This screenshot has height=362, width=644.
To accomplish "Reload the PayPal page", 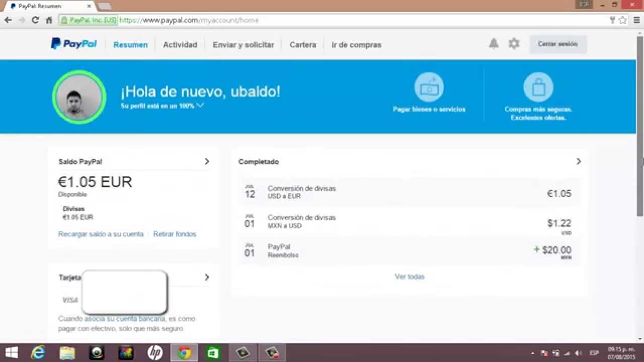I will (35, 20).
